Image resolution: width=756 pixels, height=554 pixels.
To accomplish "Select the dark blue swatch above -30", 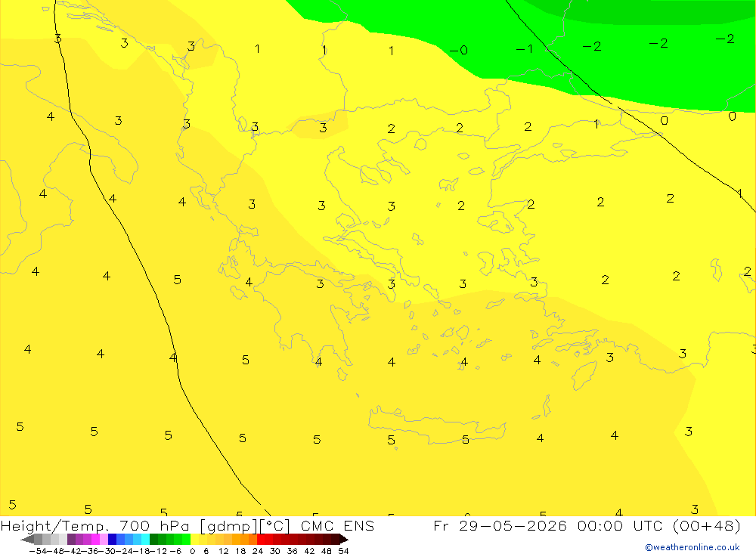I will click(112, 539).
